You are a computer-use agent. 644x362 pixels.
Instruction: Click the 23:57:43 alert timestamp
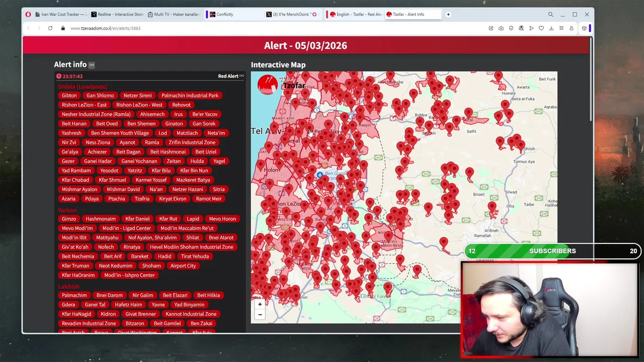pyautogui.click(x=72, y=76)
